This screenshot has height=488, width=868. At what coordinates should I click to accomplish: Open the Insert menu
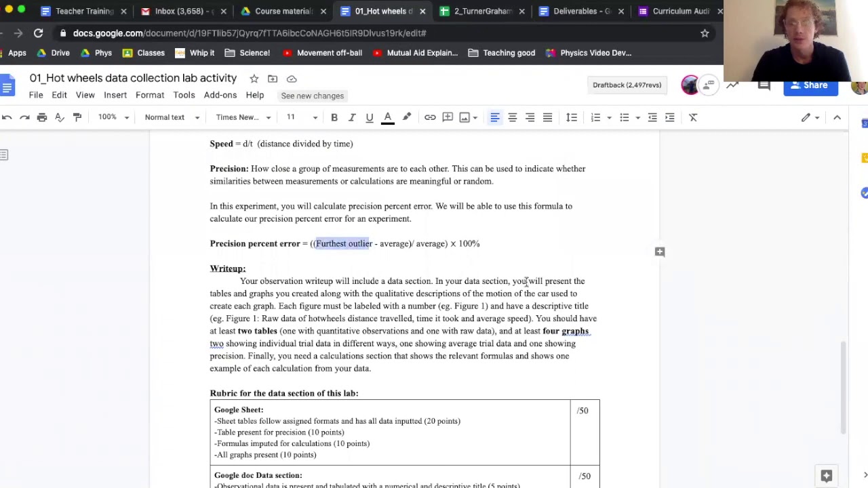[x=115, y=96]
